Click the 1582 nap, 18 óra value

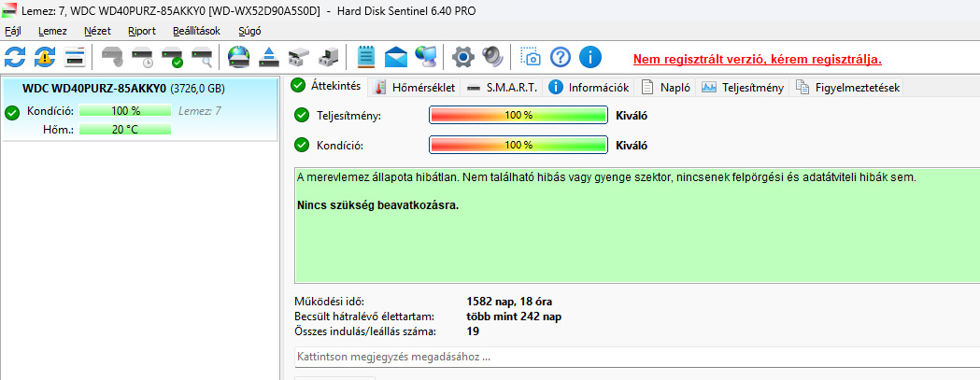(x=509, y=302)
